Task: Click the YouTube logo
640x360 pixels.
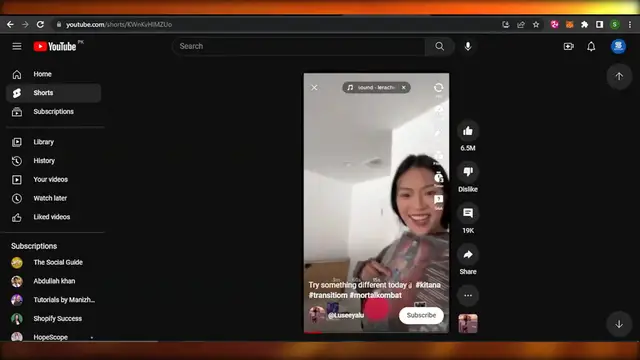Action: tap(55, 47)
